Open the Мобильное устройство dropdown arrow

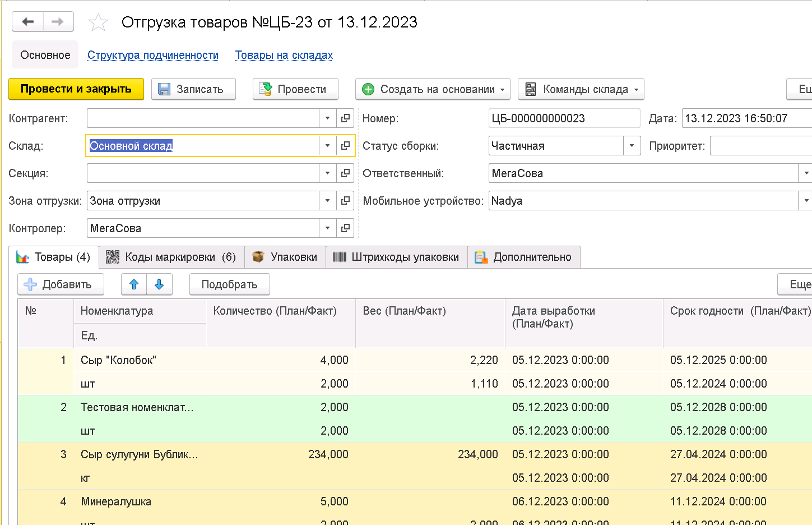(806, 201)
